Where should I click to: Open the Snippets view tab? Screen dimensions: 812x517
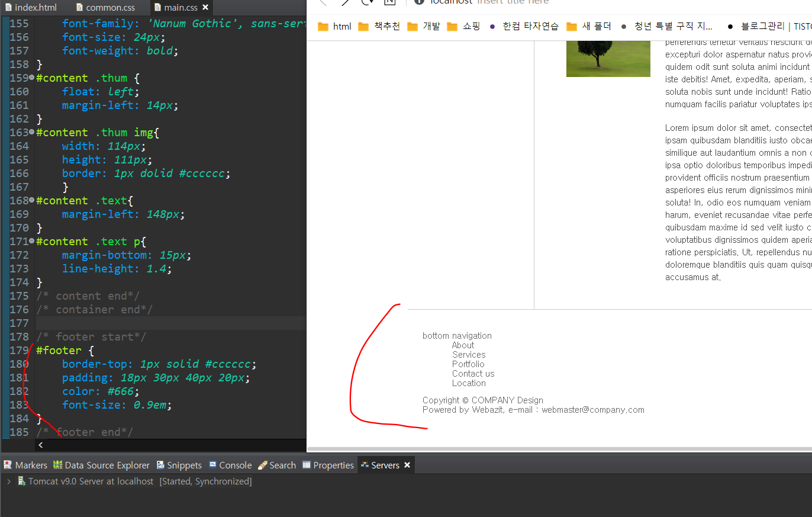179,465
